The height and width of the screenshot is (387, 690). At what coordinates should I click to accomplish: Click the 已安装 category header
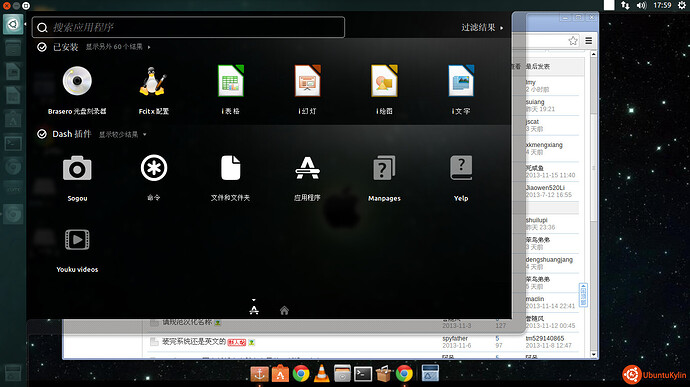coord(65,47)
